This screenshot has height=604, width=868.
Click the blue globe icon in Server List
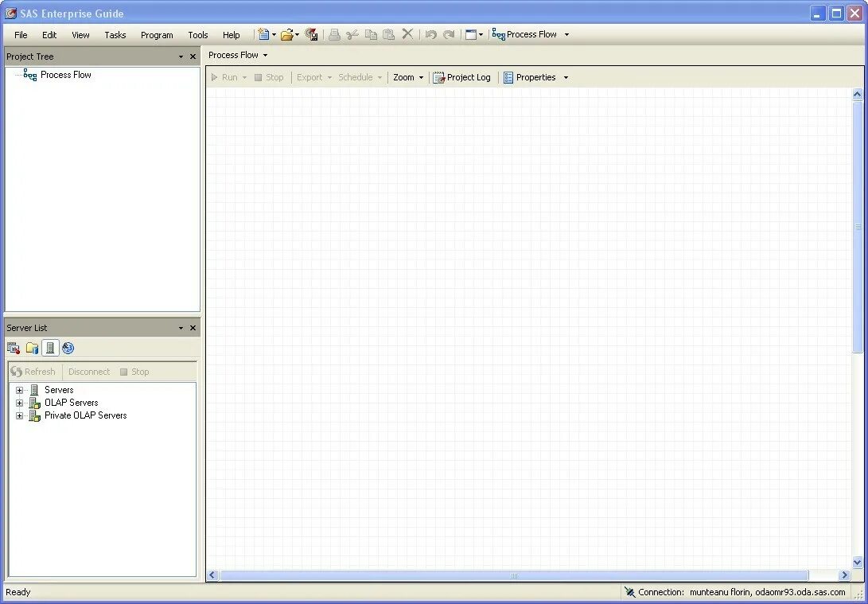[68, 348]
